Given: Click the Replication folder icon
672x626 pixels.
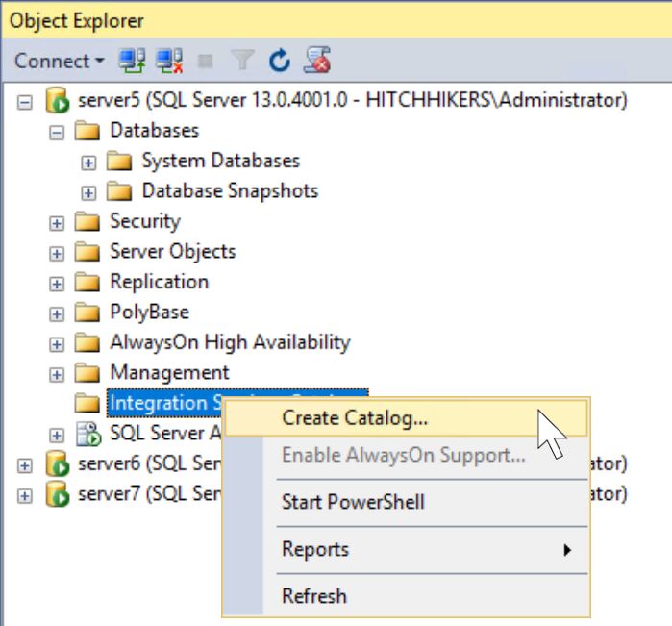Looking at the screenshot, I should 87,282.
